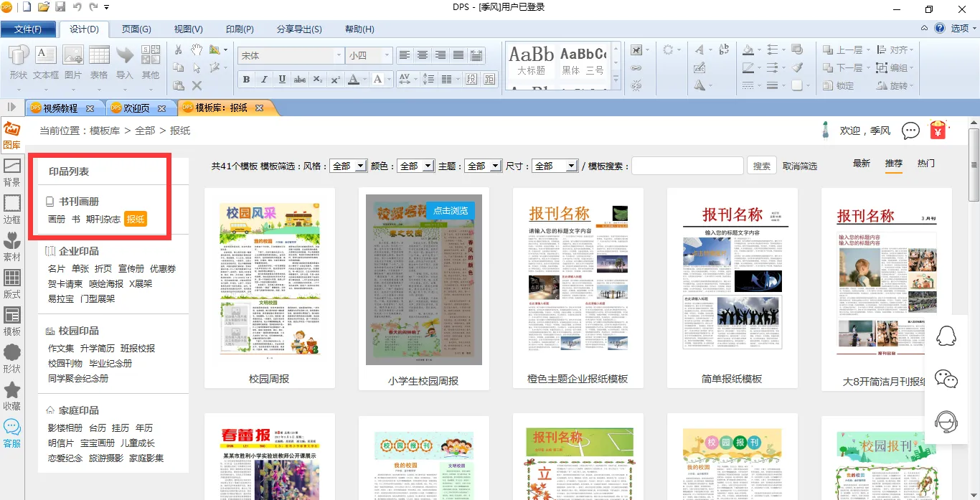Open the 图库 gallery sidebar panel
Screen dimensions: 980x500
tap(11, 135)
